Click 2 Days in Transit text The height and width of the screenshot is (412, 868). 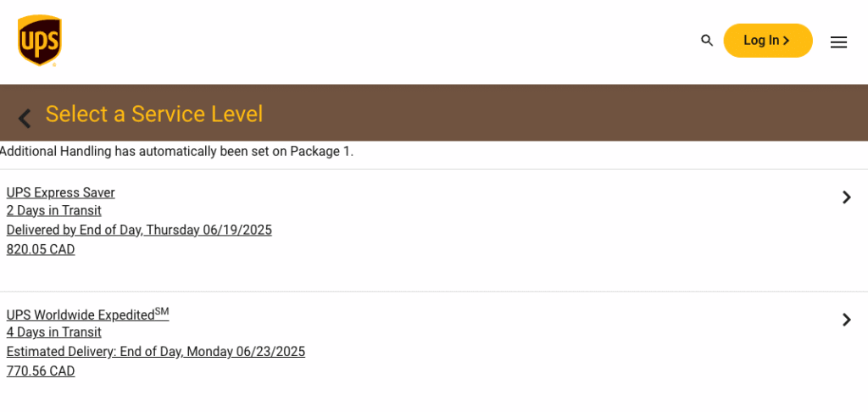pos(54,210)
